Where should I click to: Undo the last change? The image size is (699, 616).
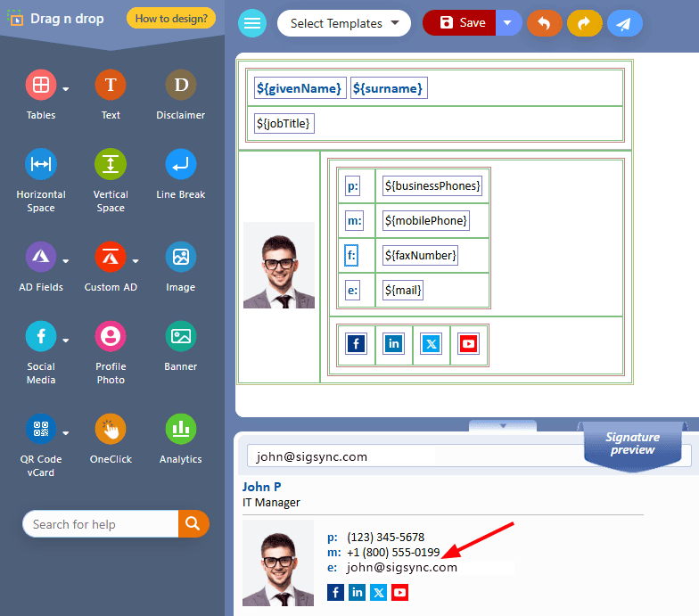pos(544,23)
